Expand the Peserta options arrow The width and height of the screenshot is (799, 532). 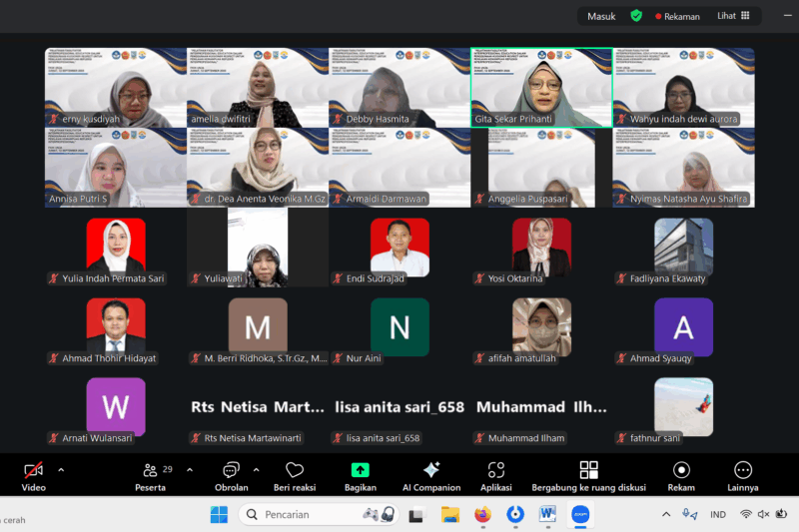pyautogui.click(x=190, y=470)
